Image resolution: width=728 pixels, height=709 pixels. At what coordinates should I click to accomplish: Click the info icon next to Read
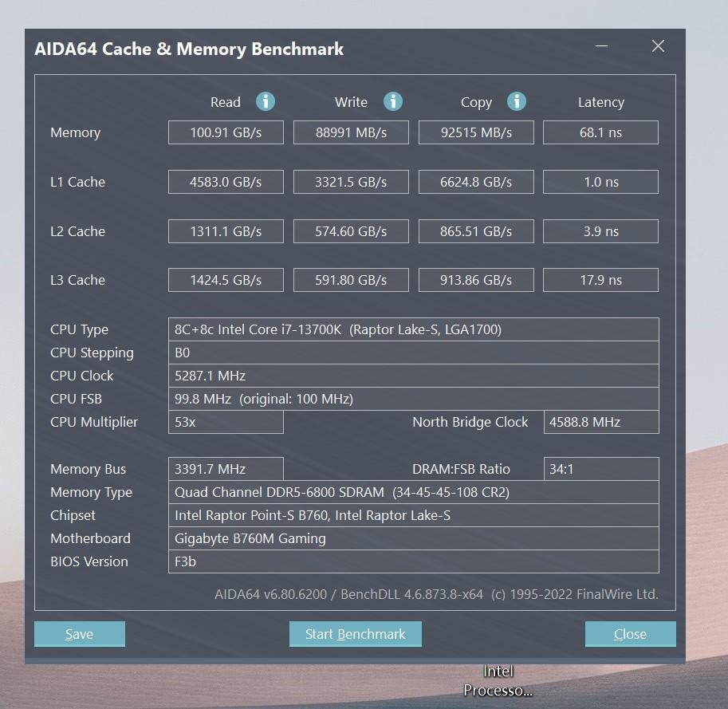tap(266, 101)
